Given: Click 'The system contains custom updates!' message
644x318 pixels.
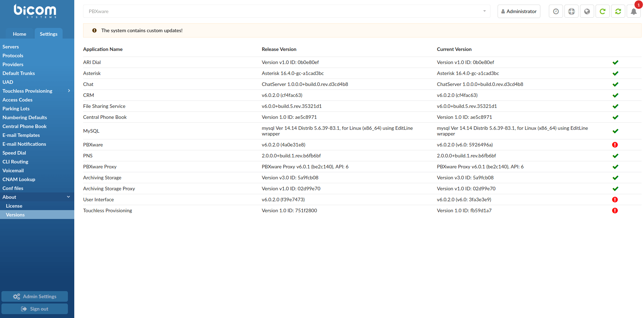Looking at the screenshot, I should tap(142, 30).
